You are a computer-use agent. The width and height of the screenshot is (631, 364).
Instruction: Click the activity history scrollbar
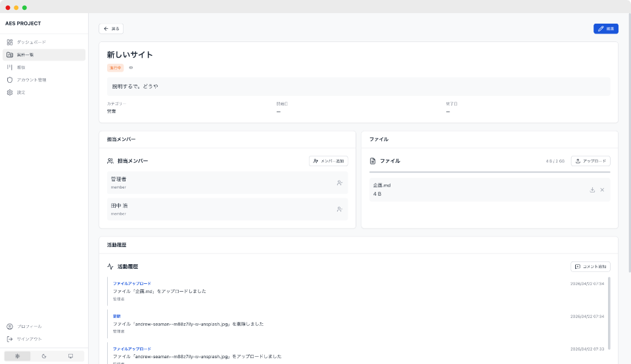pos(609,312)
